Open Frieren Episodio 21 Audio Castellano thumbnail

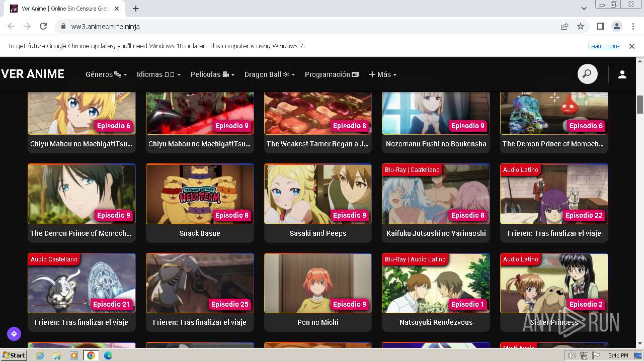[x=82, y=283]
